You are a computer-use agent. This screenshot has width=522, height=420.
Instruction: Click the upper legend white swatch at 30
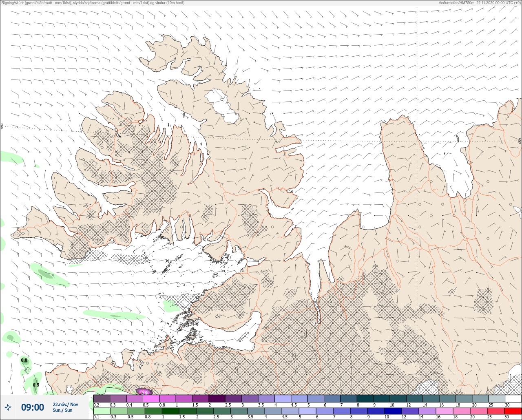coord(513,398)
